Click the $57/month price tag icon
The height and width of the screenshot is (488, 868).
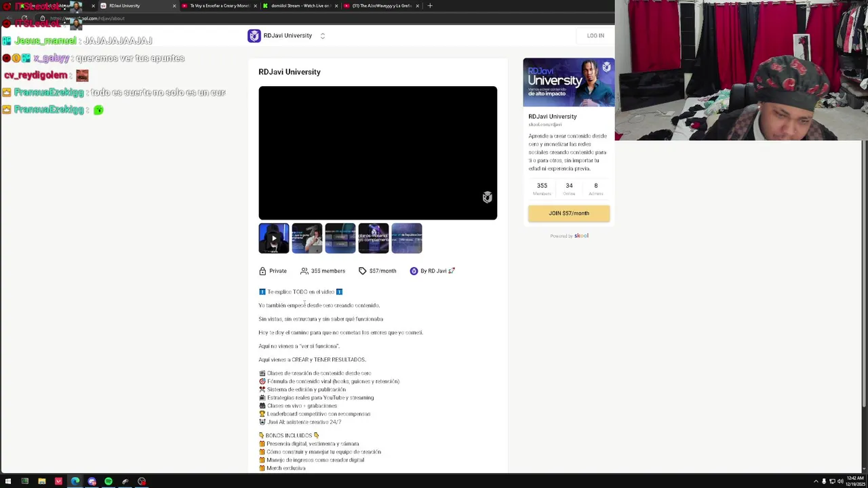pyautogui.click(x=363, y=271)
